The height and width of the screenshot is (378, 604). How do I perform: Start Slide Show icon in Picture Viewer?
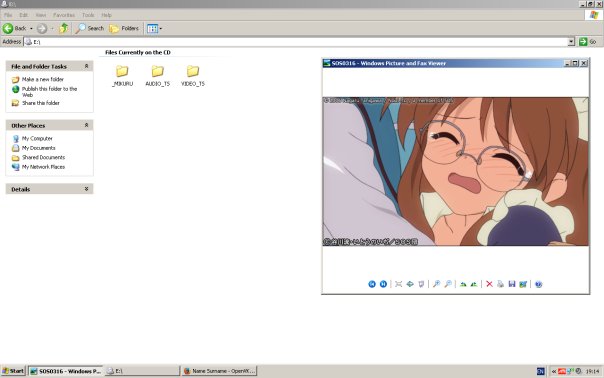pos(421,284)
